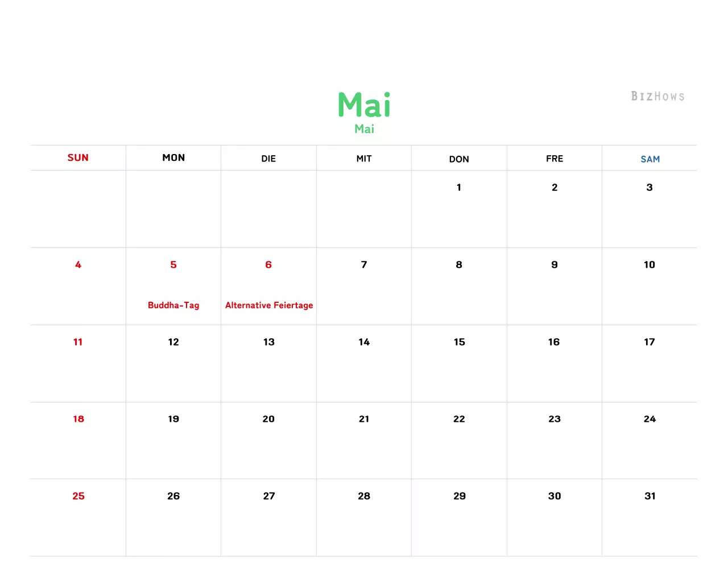Viewport: 728px width, 586px height.
Task: Click the MON weekday header
Action: pyautogui.click(x=173, y=158)
